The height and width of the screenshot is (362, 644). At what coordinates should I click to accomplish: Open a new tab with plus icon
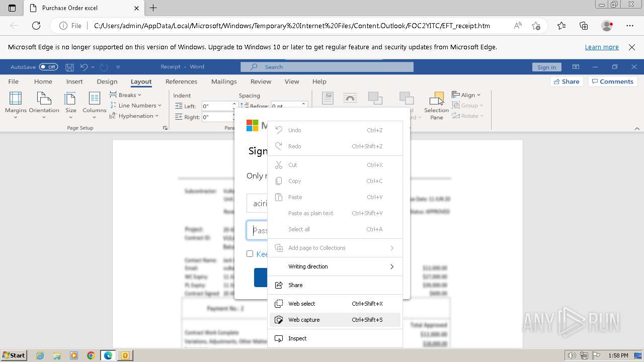coord(153,8)
